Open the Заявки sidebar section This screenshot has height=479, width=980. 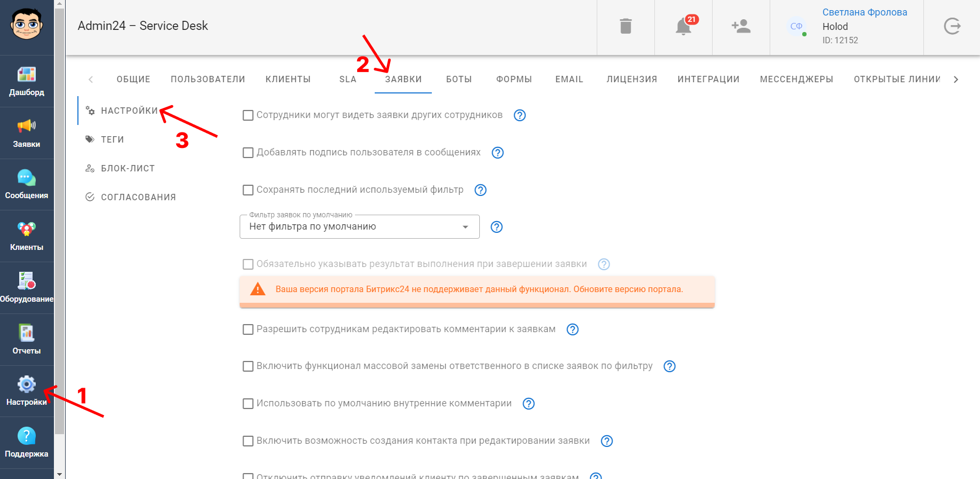tap(27, 133)
